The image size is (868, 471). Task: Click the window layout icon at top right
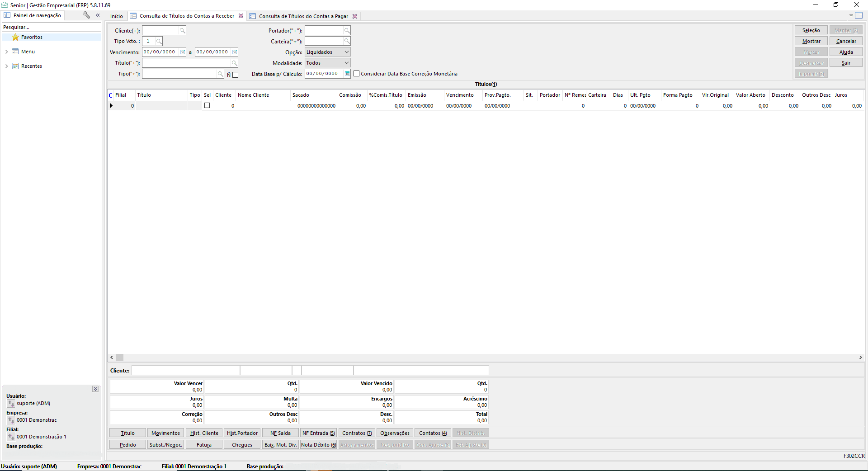point(859,15)
